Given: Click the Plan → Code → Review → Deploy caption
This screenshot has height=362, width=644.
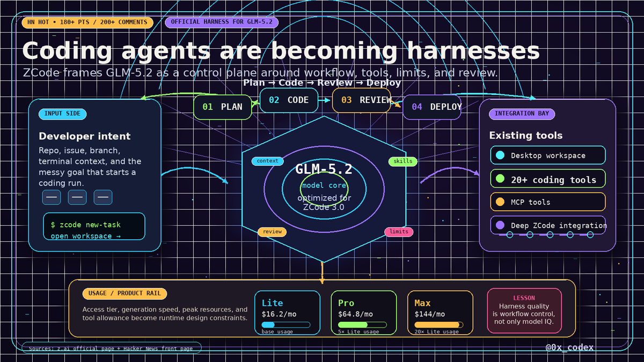Looking at the screenshot, I should (x=322, y=83).
